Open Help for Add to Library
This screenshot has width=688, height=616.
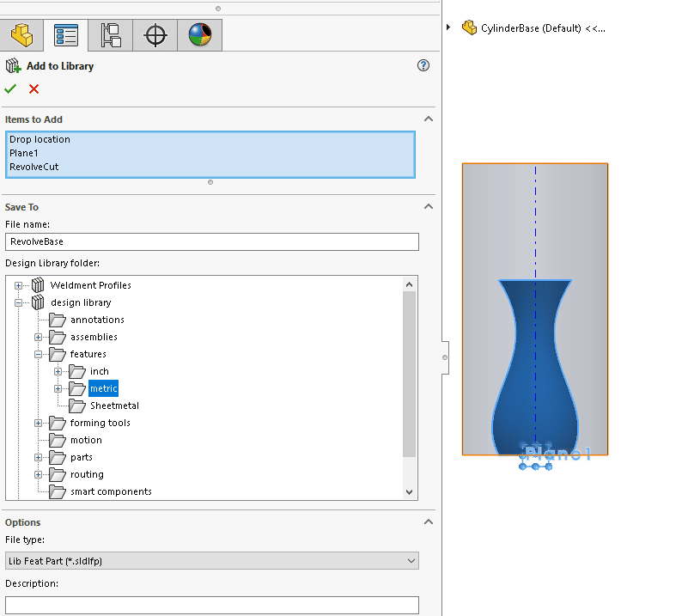coord(423,65)
